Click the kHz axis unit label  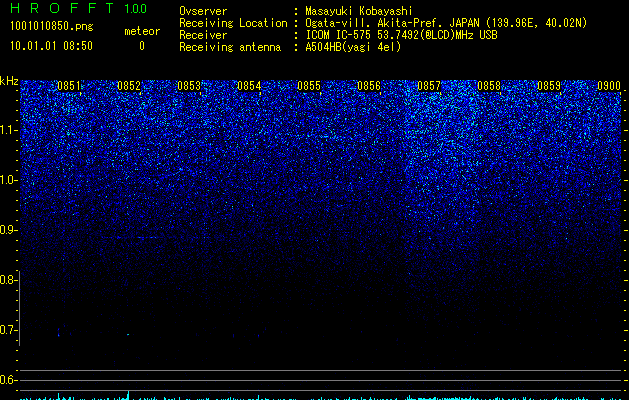click(x=9, y=81)
